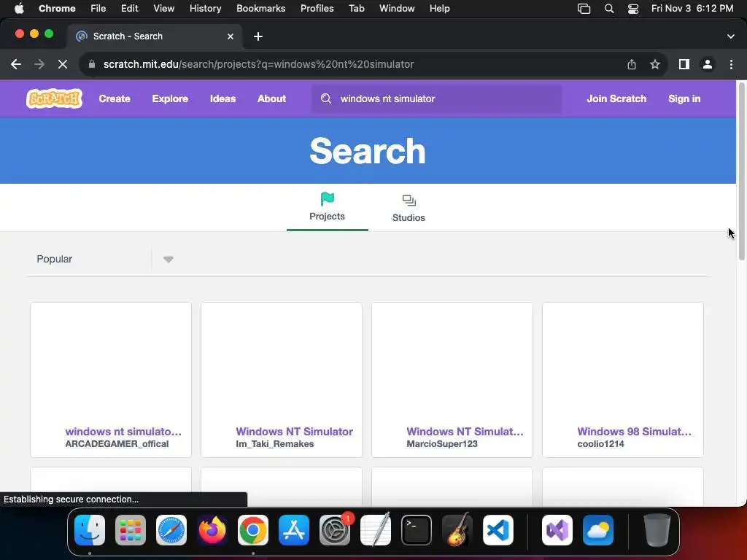Open the Bookmarks menu
The width and height of the screenshot is (747, 560).
point(261,9)
